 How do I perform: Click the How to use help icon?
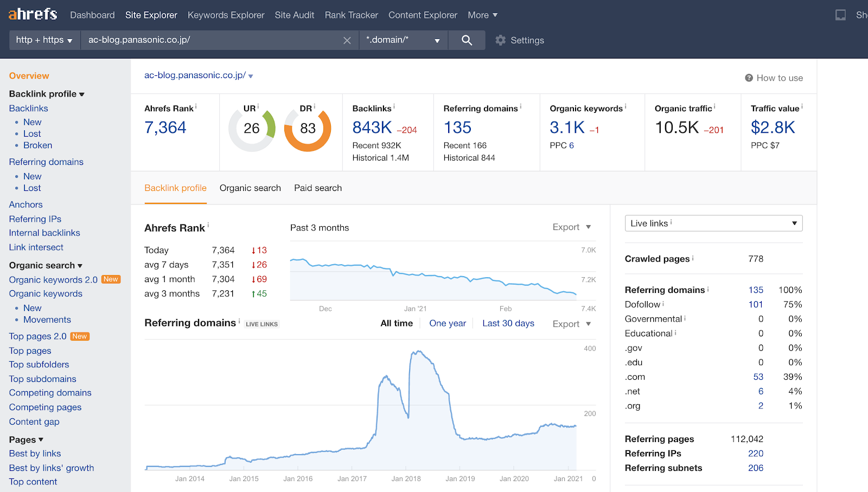[x=749, y=78]
